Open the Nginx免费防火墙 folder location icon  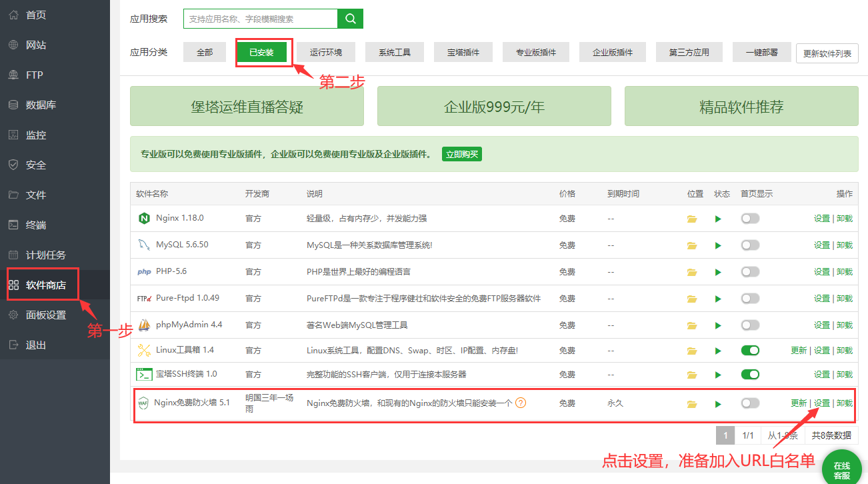click(x=692, y=403)
